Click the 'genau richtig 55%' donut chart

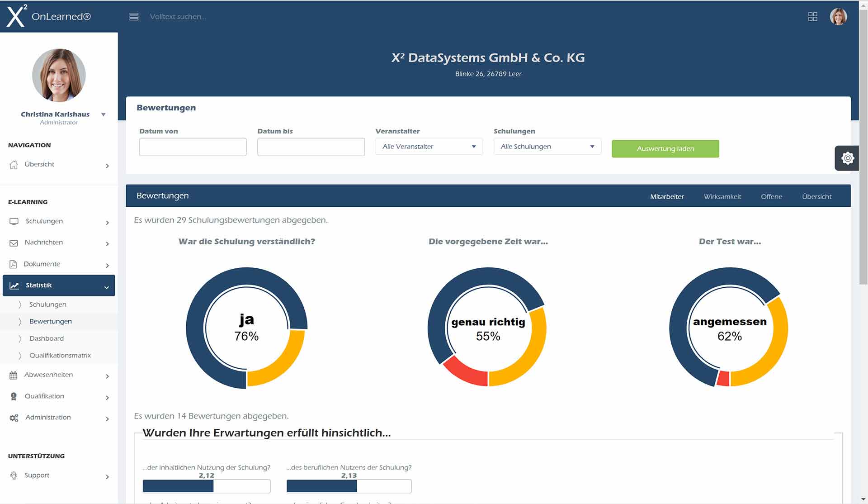[488, 327]
